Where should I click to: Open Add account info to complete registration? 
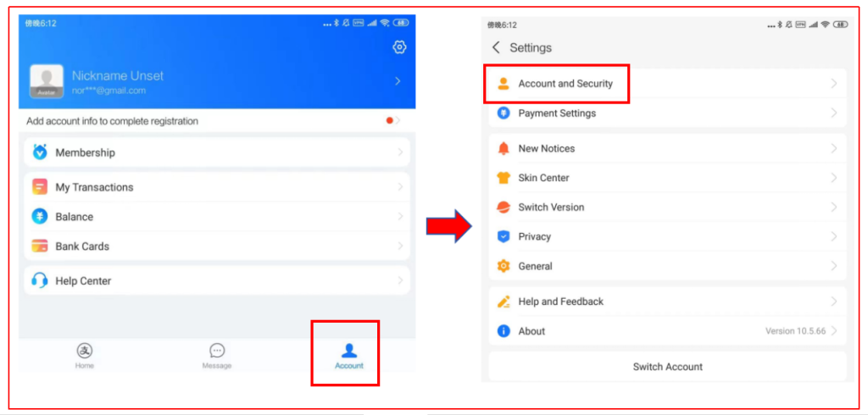[217, 120]
